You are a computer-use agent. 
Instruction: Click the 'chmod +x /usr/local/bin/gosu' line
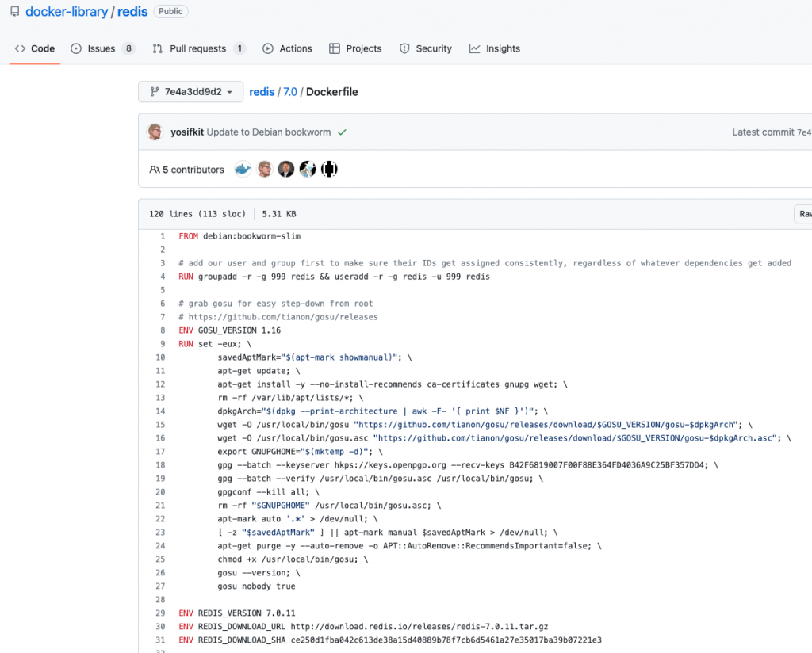(x=293, y=559)
